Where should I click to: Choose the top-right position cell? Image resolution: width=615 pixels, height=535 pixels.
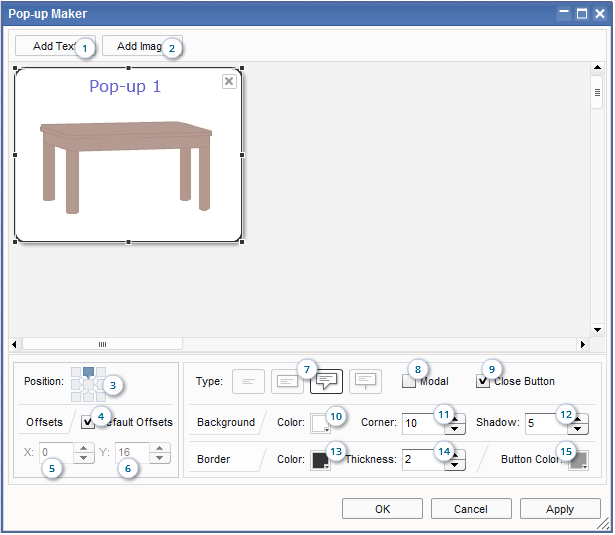coord(101,372)
